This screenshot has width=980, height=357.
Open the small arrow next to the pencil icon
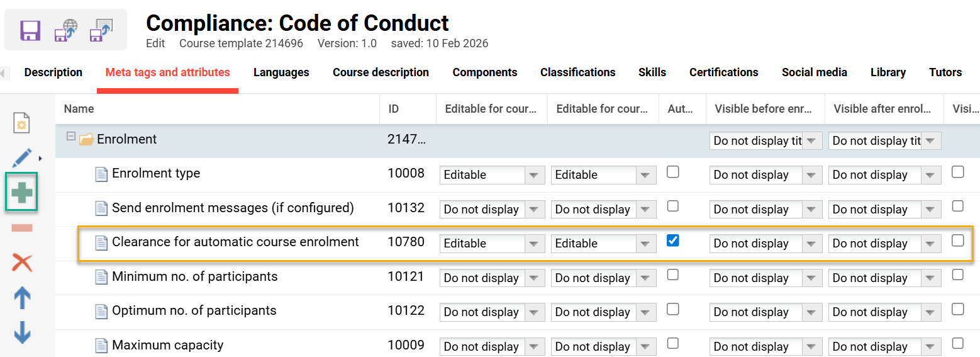click(x=41, y=159)
